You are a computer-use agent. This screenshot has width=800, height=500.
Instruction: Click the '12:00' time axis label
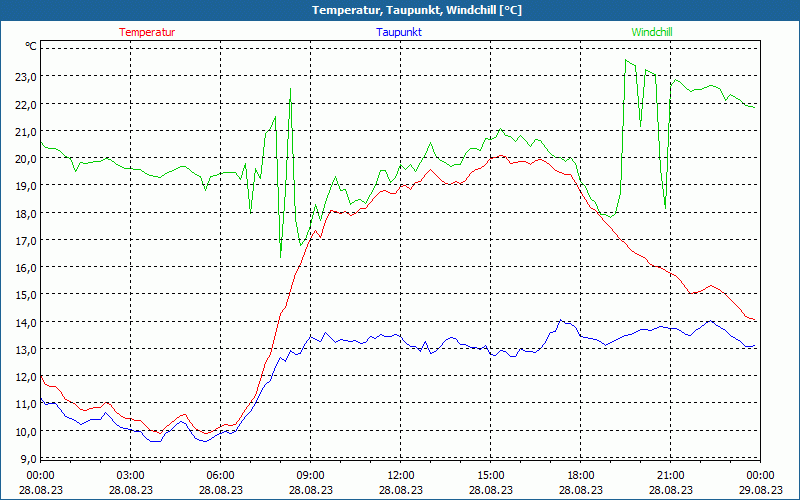tap(401, 476)
